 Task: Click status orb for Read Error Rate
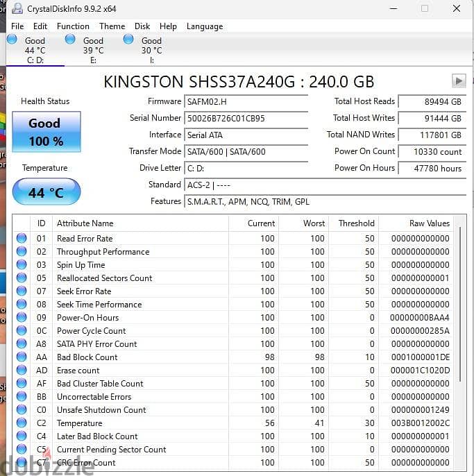coord(22,238)
